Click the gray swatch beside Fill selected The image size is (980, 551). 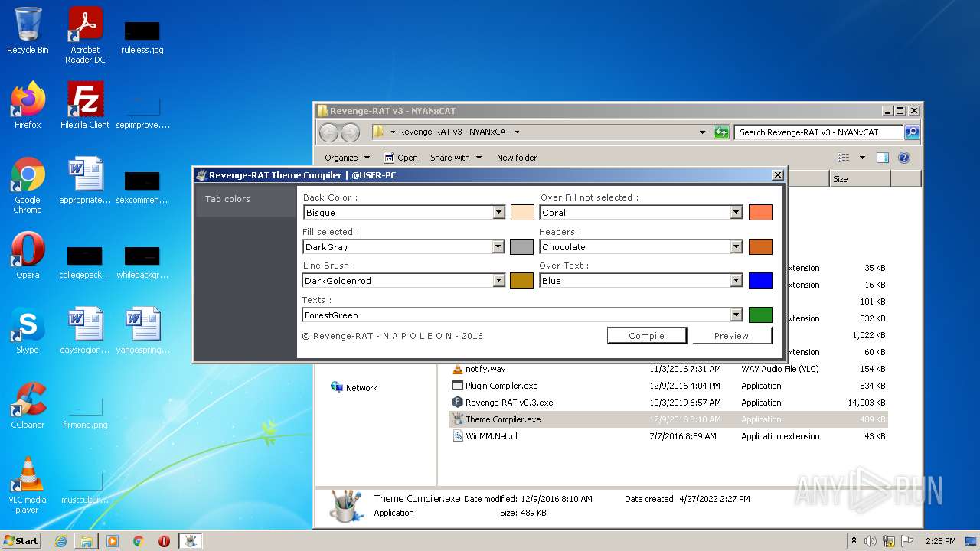521,246
